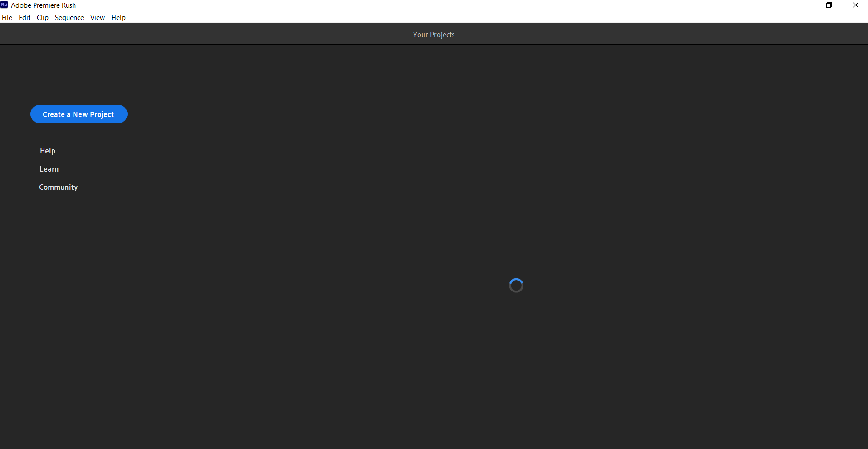Select the Your Projects header tab

(x=434, y=35)
